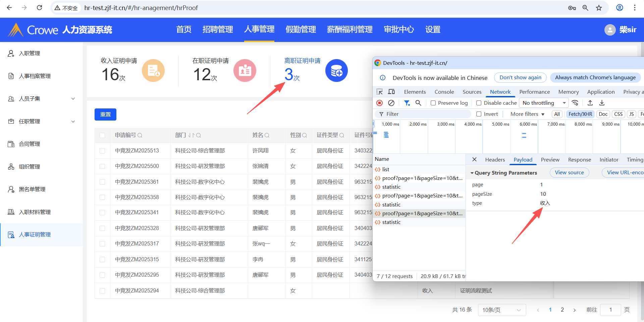Toggle the device toolbar icon
The image size is (644, 322).
pos(391,92)
